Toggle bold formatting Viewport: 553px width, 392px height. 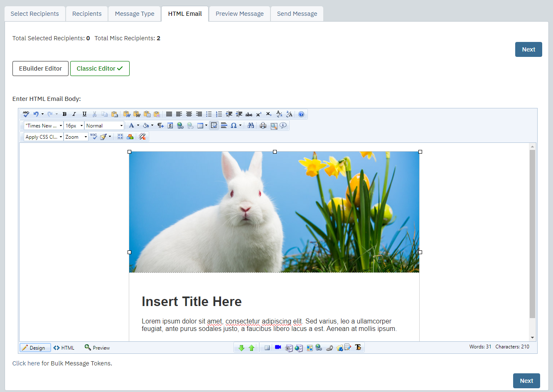tap(64, 114)
